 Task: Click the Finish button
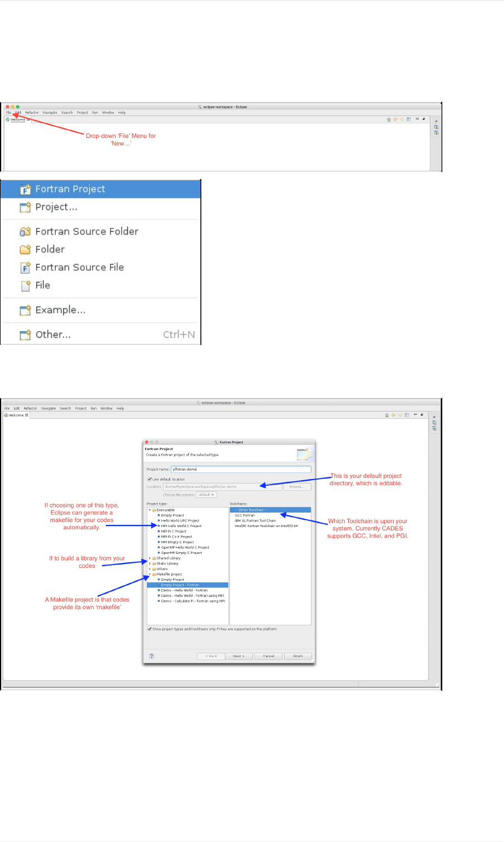(298, 656)
